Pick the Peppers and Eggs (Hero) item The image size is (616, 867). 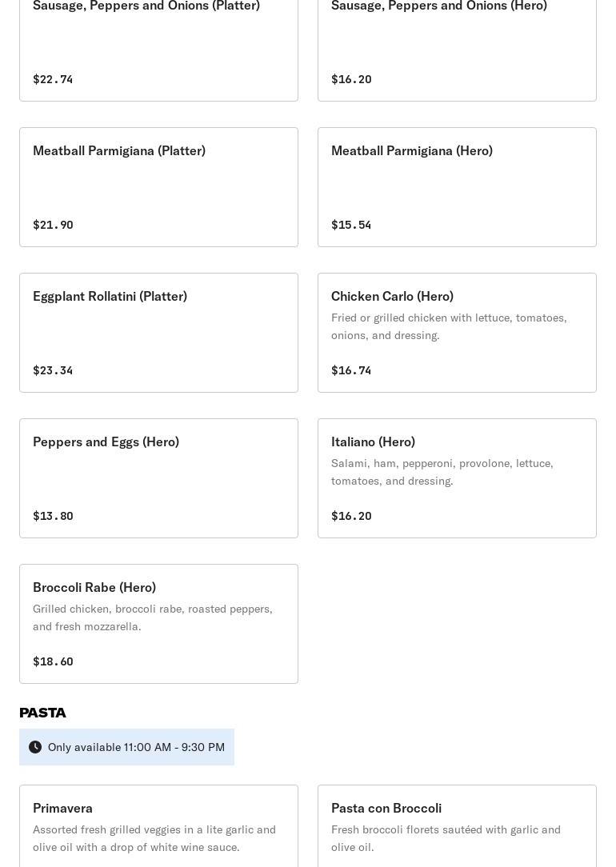tap(158, 478)
